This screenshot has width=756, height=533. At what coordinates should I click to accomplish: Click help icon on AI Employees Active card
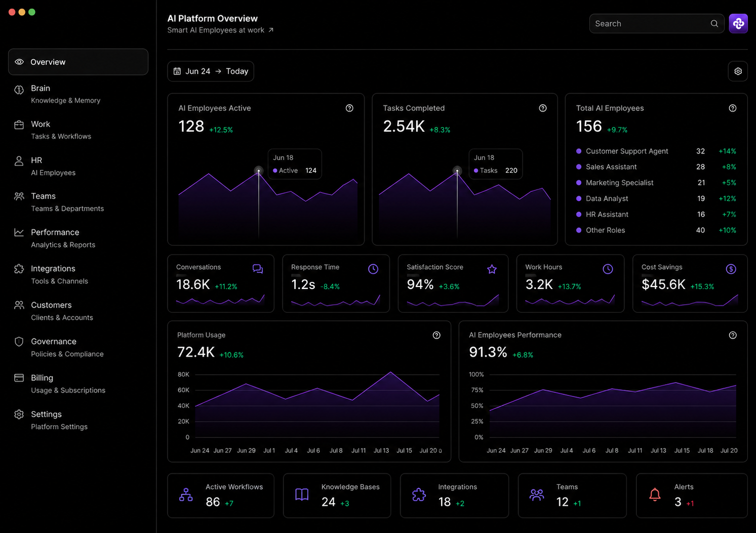click(x=349, y=108)
